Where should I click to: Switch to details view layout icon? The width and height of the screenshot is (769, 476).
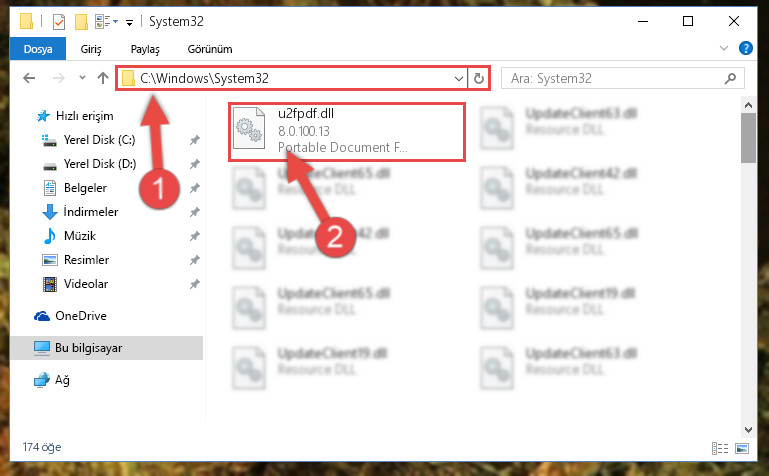click(720, 448)
